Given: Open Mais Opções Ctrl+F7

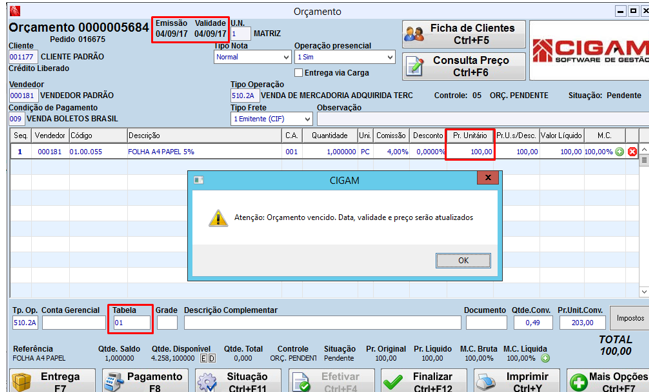Looking at the screenshot, I should coord(608,381).
